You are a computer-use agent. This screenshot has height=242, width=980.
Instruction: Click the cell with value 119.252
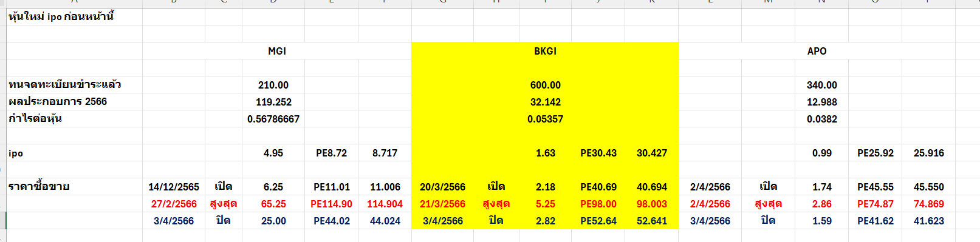273,102
